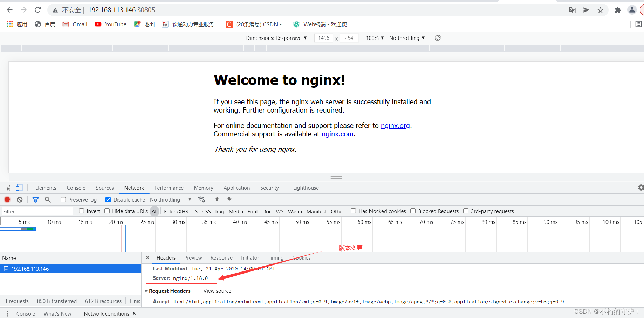Import HAR file upload icon
Screen dimensions: 644x318
click(217, 199)
